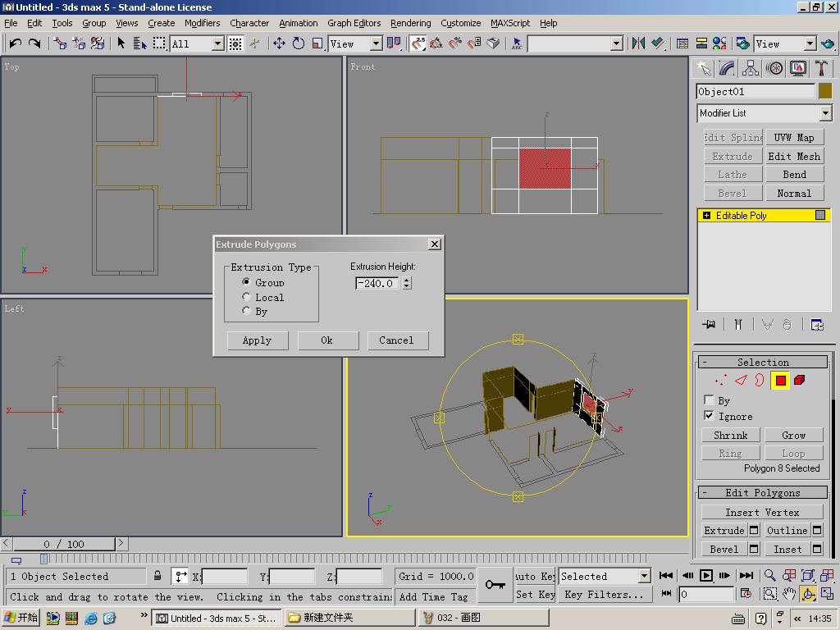The width and height of the screenshot is (840, 630).
Task: Switch to the Motion command panel
Action: pos(774,68)
